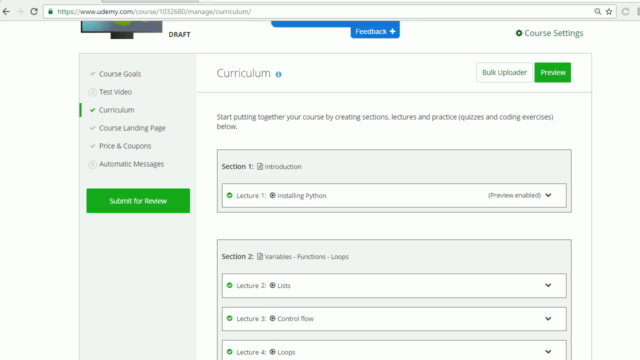The width and height of the screenshot is (640, 360).
Task: Click the browser forward arrow
Action: (20, 11)
